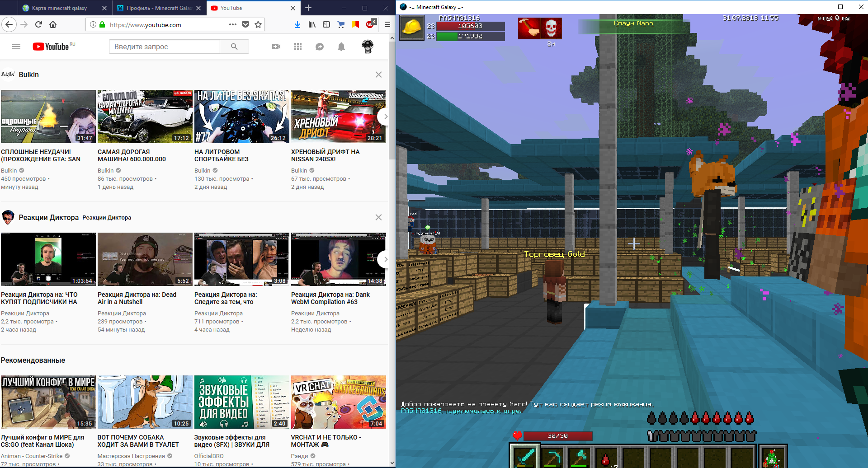Open Dead Air in a Nutshell video title
Screen dimensions: 868x468
pos(137,298)
